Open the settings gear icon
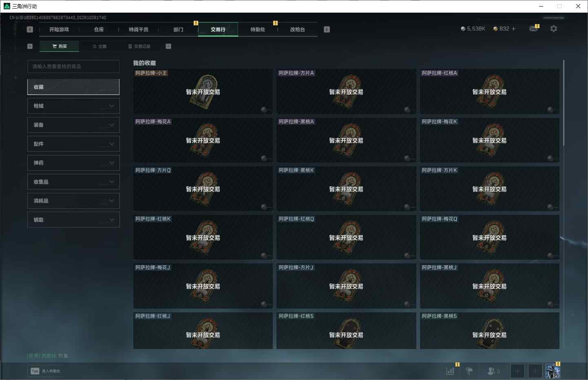The image size is (588, 380). [x=553, y=29]
